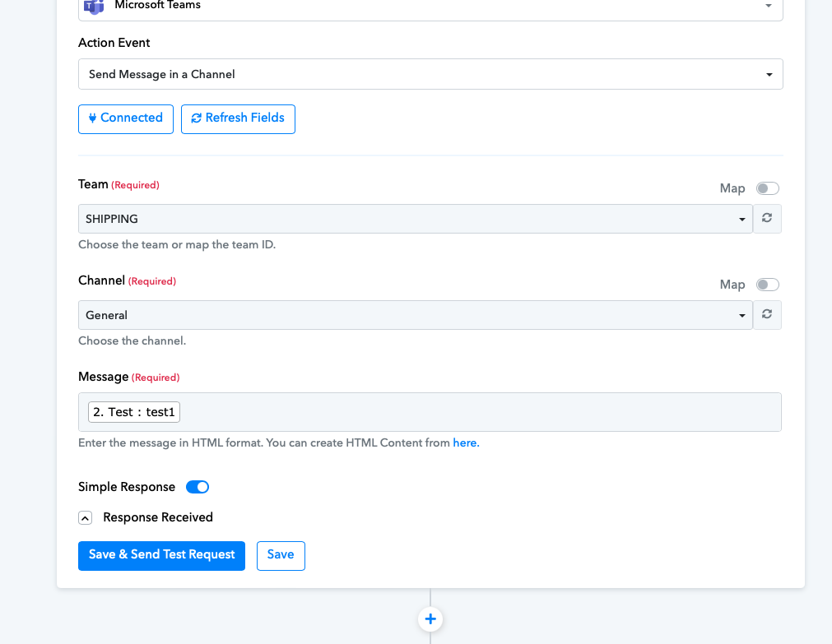Enable the Map toggle for Channel
Screen dimensions: 832x644
[x=768, y=285]
